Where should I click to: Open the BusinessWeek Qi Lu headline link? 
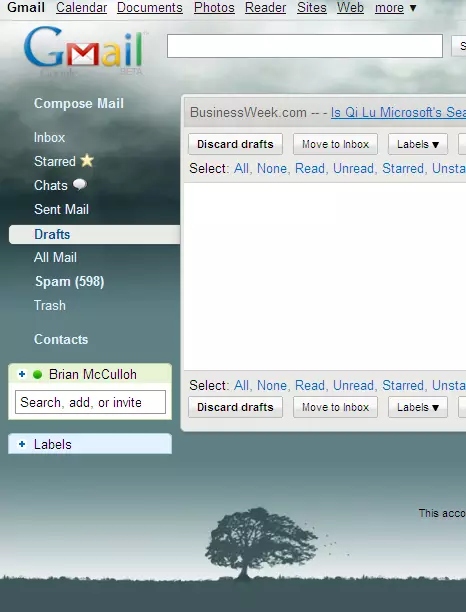click(x=398, y=112)
